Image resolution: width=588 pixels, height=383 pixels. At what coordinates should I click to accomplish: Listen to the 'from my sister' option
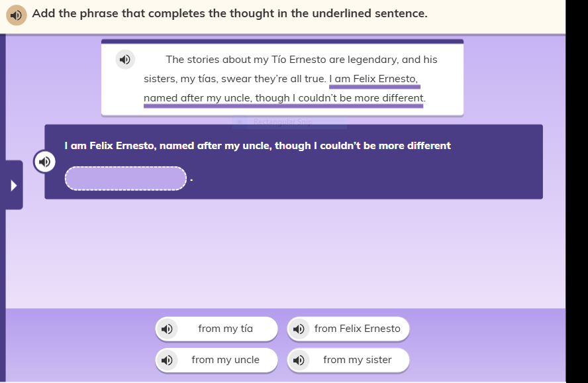(299, 360)
